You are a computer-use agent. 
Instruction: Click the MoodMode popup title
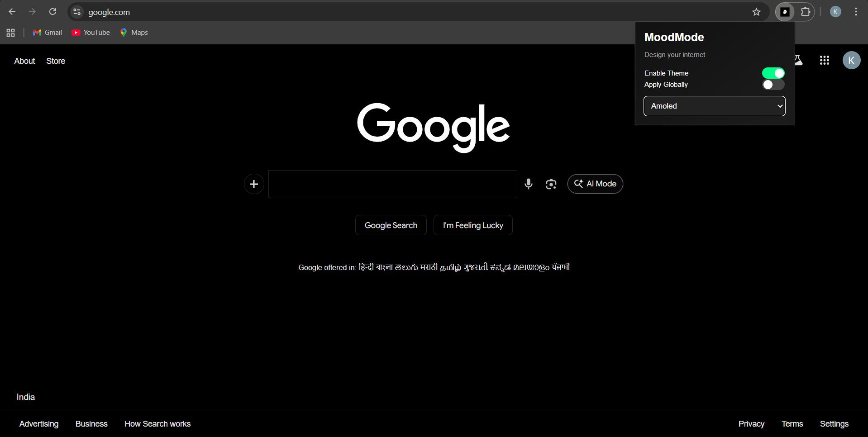coord(674,37)
